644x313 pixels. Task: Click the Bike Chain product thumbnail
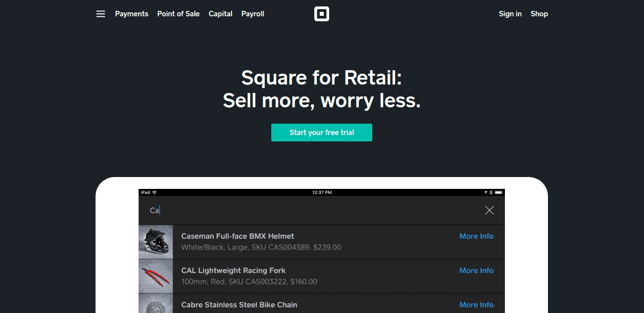click(155, 306)
